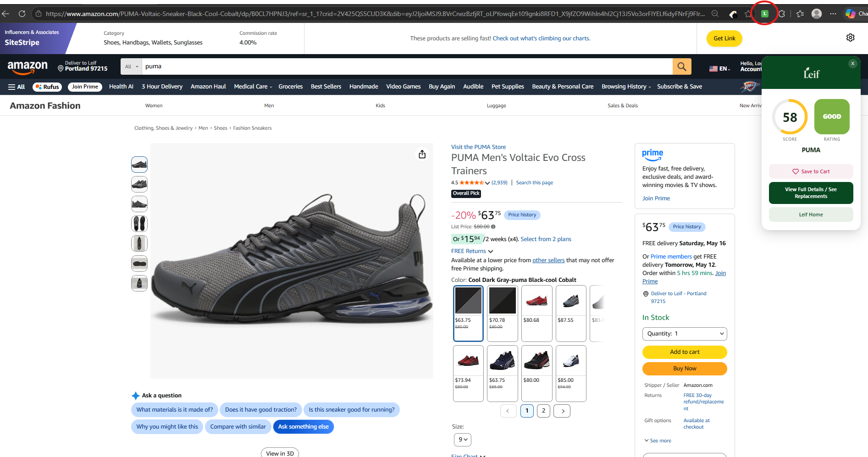Choose the $87.55 gray color option
The width and height of the screenshot is (868, 457).
tap(571, 314)
